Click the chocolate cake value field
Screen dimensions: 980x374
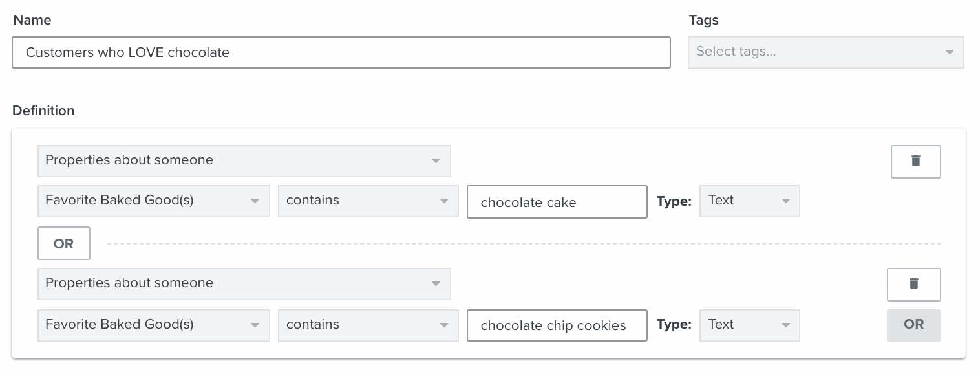557,202
